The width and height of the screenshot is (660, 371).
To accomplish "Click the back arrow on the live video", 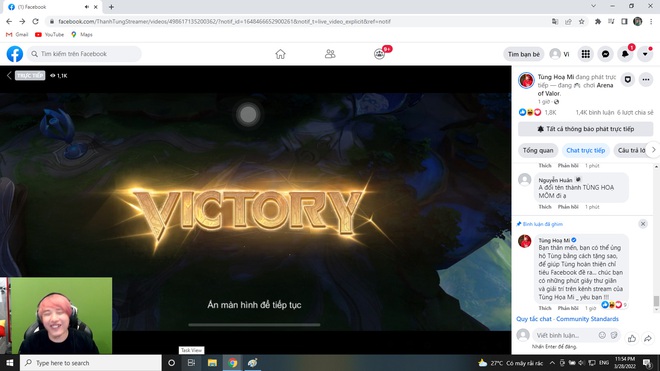I will pos(9,75).
